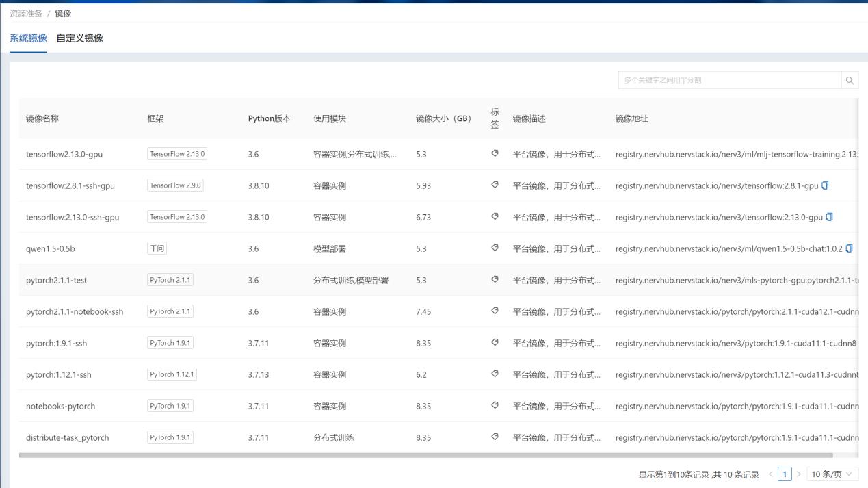Copy the qwen1.5-0.5b-chat image address
This screenshot has width=868, height=488.
pyautogui.click(x=849, y=248)
